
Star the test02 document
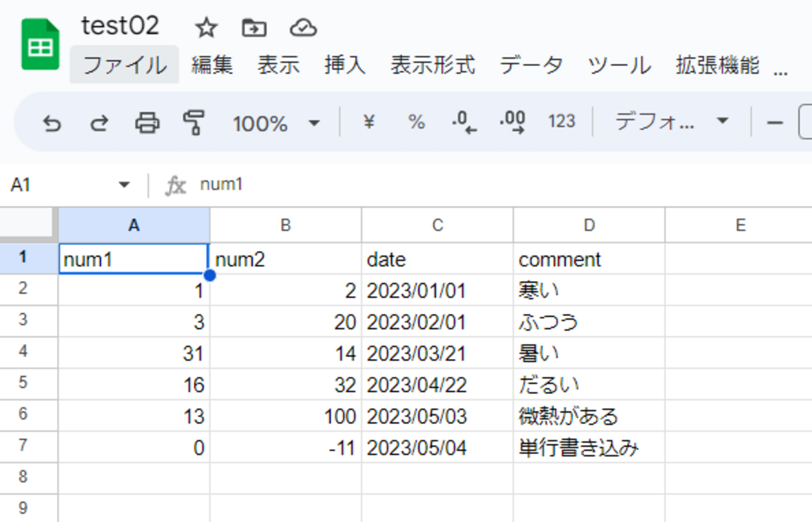(205, 28)
